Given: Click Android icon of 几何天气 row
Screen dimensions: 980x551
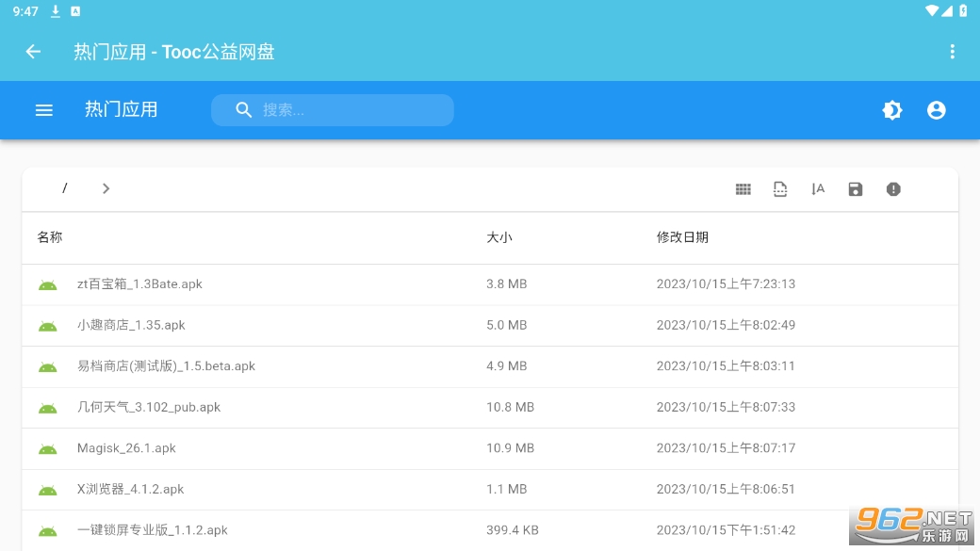Looking at the screenshot, I should pyautogui.click(x=47, y=409).
